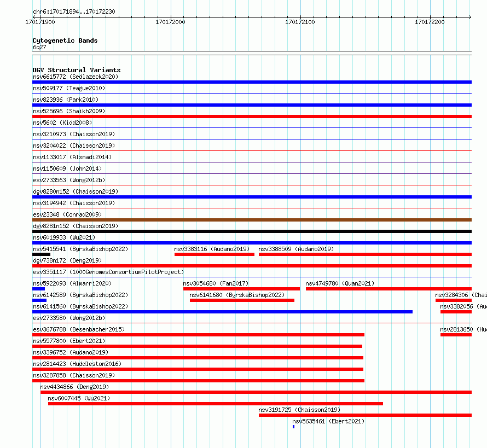The image size is (487, 448).
Task: Open dgv8281n152 (Chaisson2019) label
Action: [x=76, y=226]
